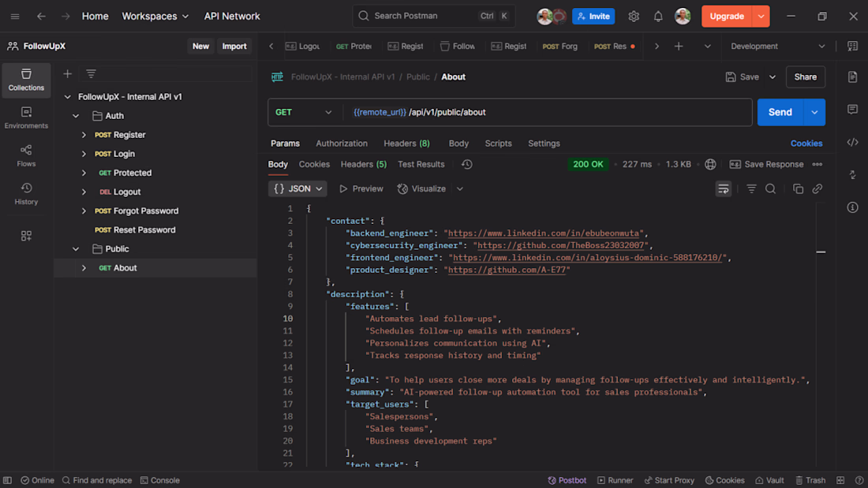
Task: Copy the response body to clipboard
Action: click(x=798, y=188)
